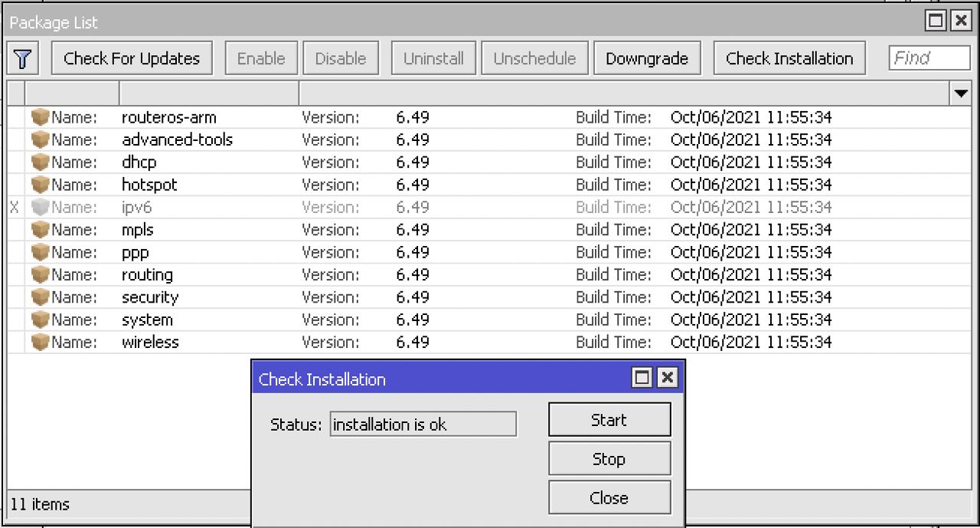Close the Package List window

[x=961, y=21]
